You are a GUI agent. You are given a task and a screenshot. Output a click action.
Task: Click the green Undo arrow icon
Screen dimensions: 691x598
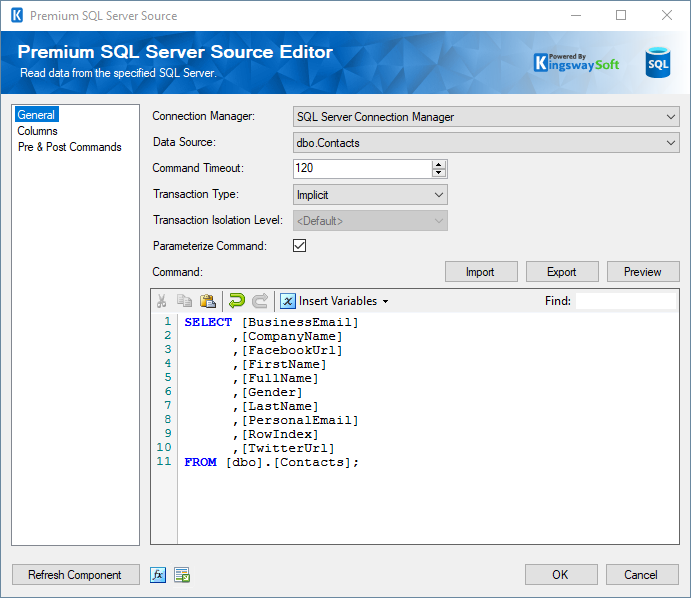coord(237,301)
